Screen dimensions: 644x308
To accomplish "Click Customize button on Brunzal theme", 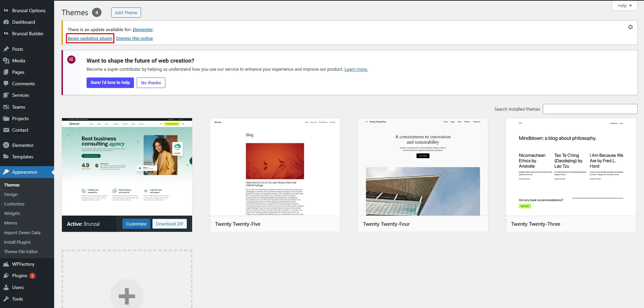I will pyautogui.click(x=136, y=224).
